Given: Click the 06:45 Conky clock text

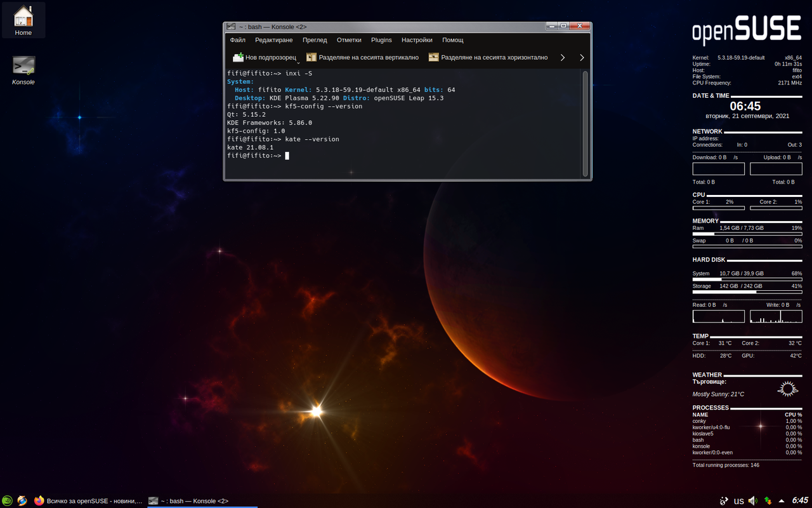Looking at the screenshot, I should 745,106.
